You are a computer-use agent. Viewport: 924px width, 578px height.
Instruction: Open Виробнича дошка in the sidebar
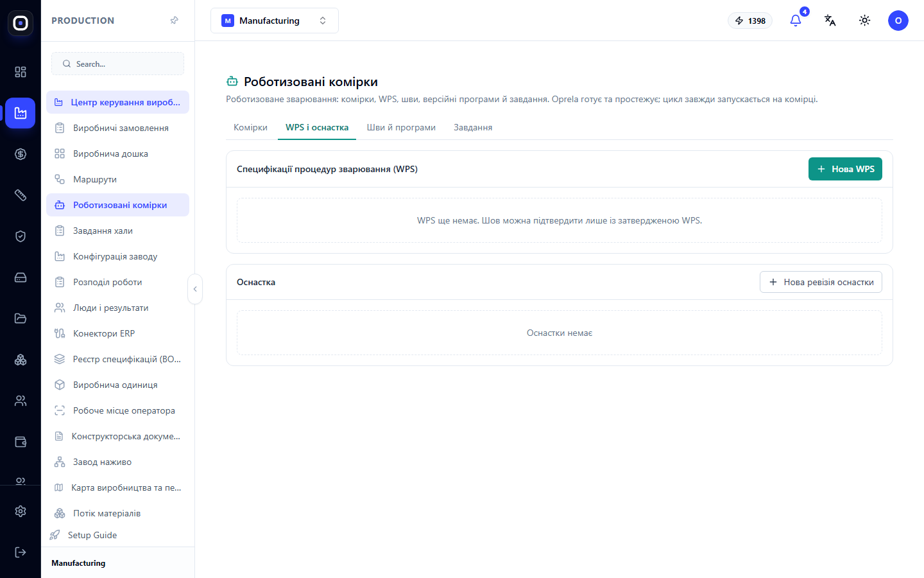pyautogui.click(x=117, y=153)
